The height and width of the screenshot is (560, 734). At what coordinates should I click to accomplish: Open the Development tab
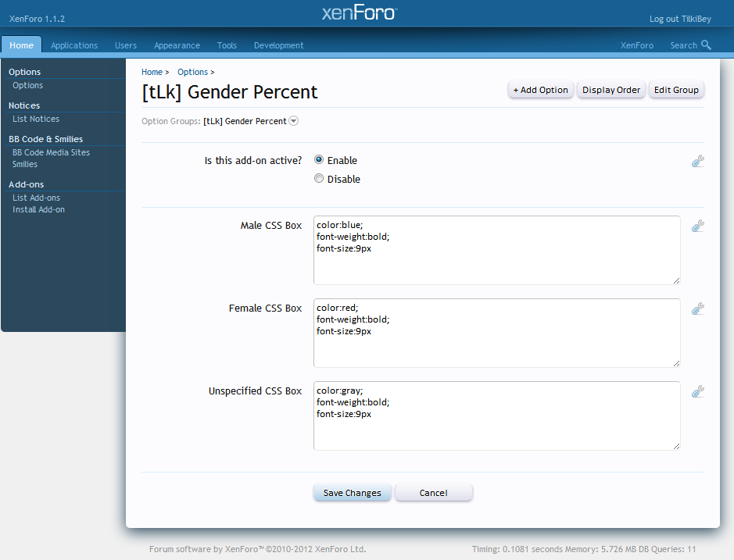coord(278,45)
